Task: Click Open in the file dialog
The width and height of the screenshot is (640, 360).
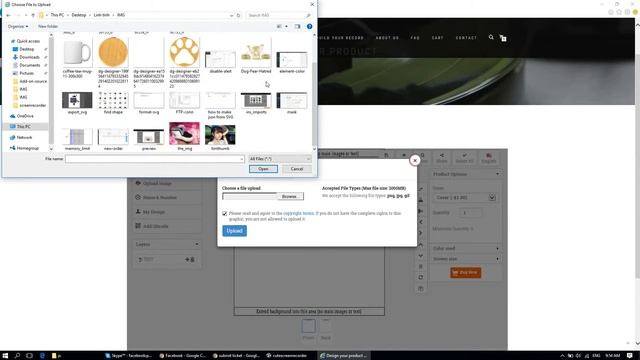Action: [x=263, y=169]
